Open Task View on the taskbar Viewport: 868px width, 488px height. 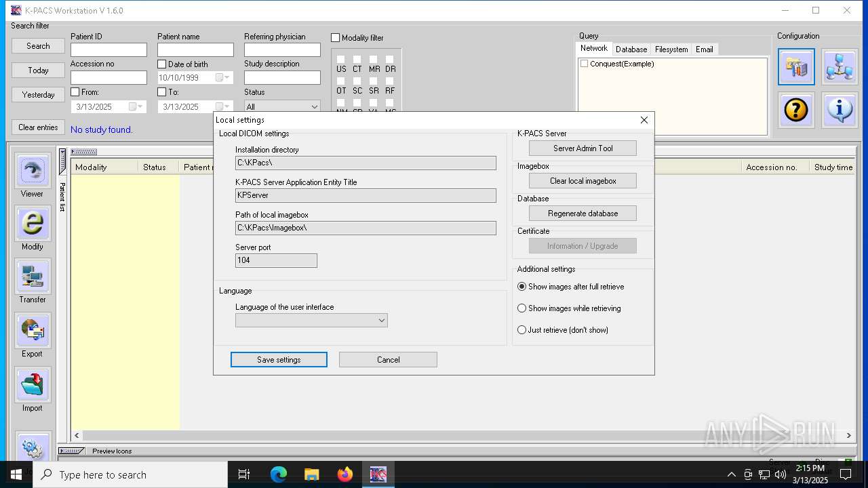244,474
